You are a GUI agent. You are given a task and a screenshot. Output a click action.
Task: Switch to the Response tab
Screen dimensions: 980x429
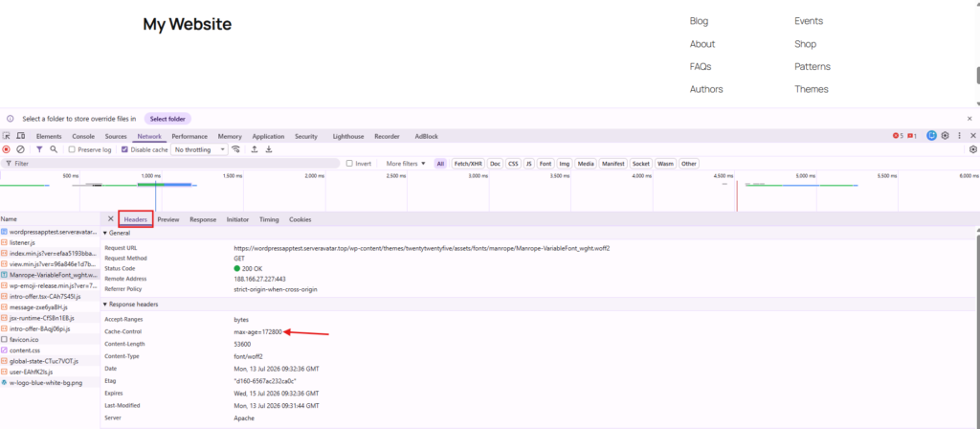click(x=203, y=219)
